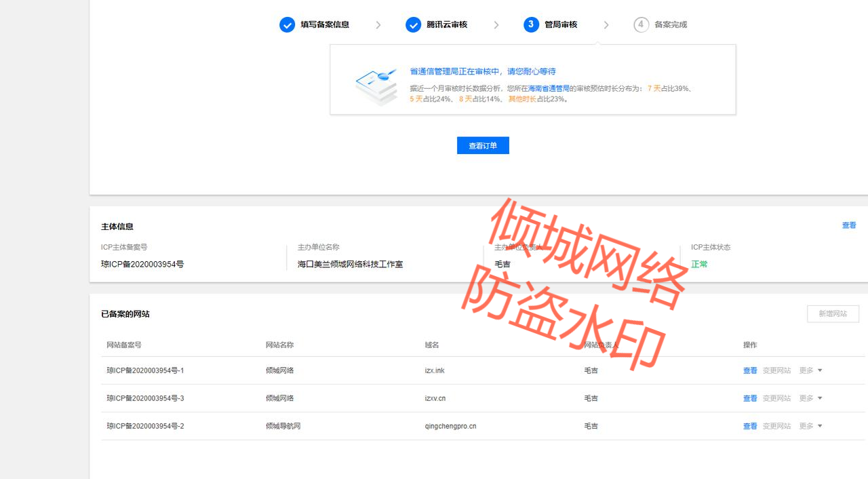Click 查看 link in 主体信息 section

click(x=849, y=225)
